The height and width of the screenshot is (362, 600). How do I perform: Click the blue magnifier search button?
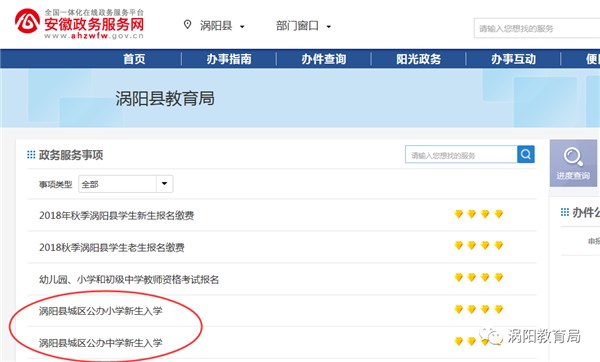coord(526,154)
